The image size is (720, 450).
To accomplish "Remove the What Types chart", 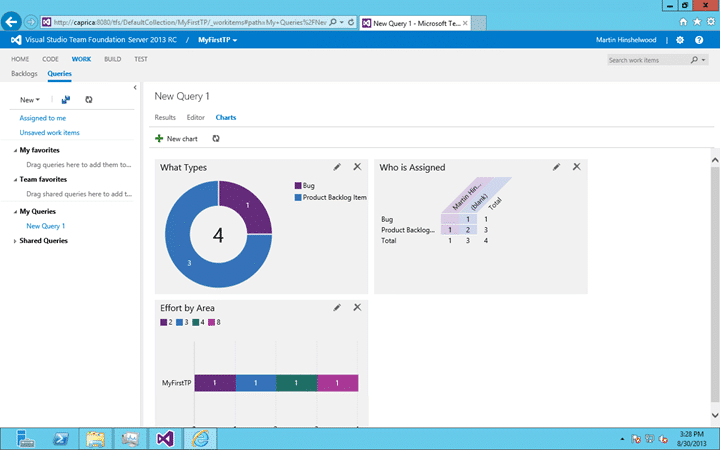I will tap(357, 167).
